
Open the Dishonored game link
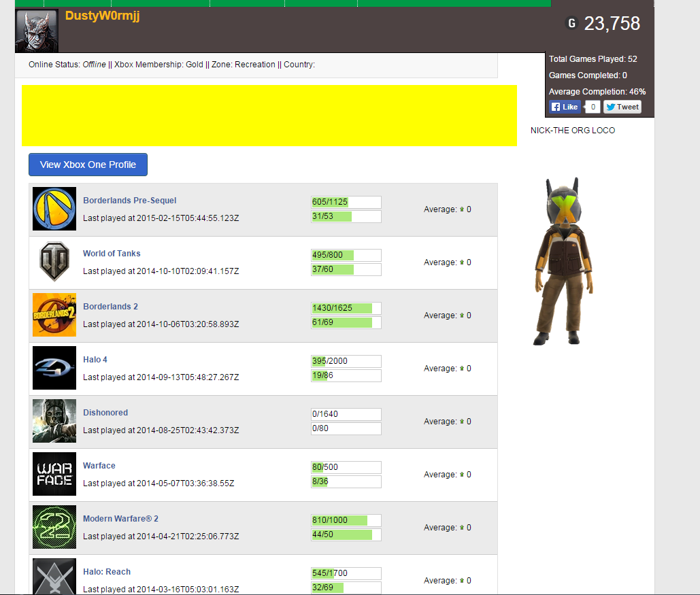click(x=105, y=413)
